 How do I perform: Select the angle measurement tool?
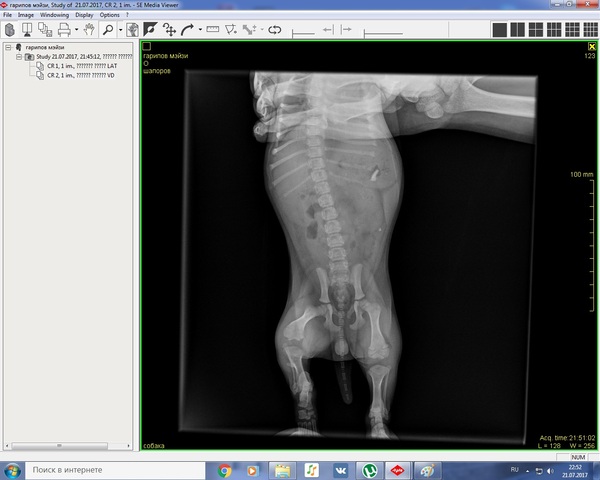(x=231, y=30)
